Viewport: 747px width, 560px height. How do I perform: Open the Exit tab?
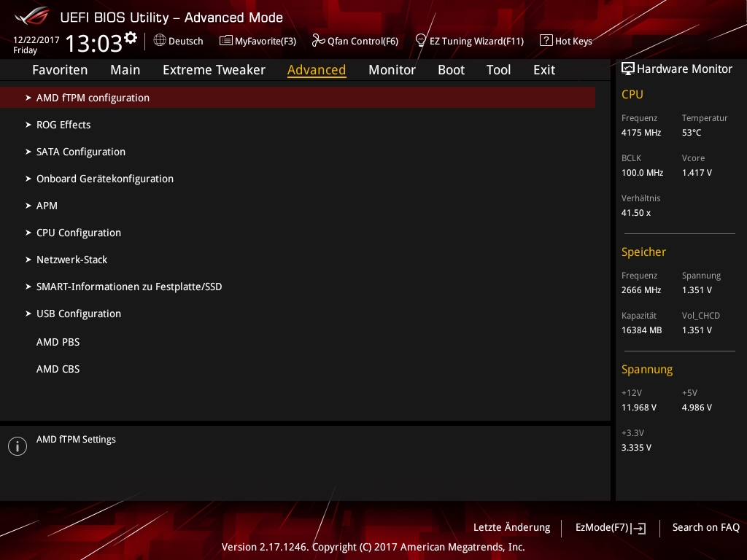click(544, 70)
